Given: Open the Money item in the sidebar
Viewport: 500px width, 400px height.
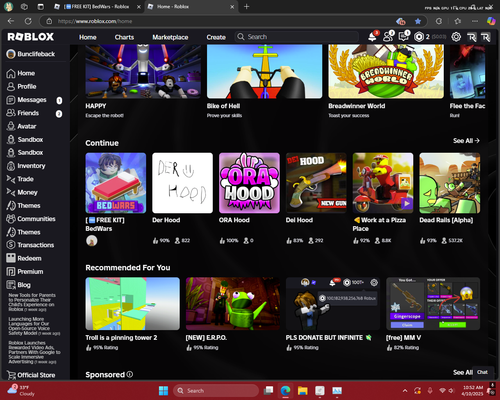Looking at the screenshot, I should (22, 192).
